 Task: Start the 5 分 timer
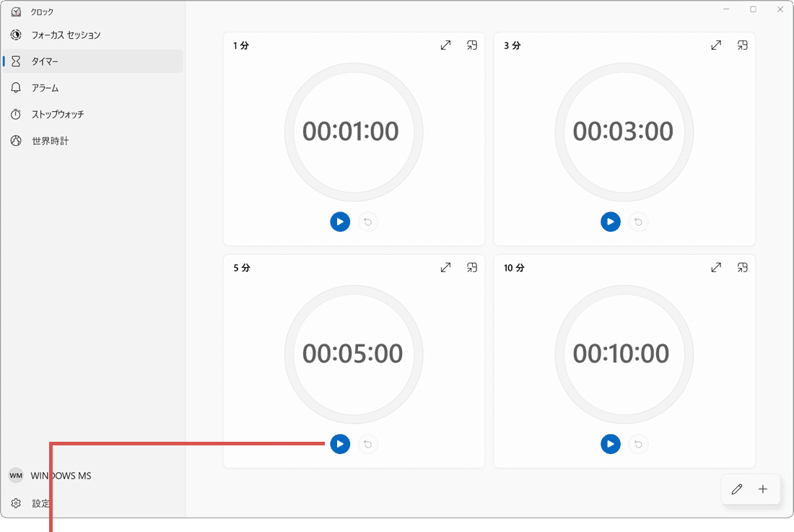(340, 444)
